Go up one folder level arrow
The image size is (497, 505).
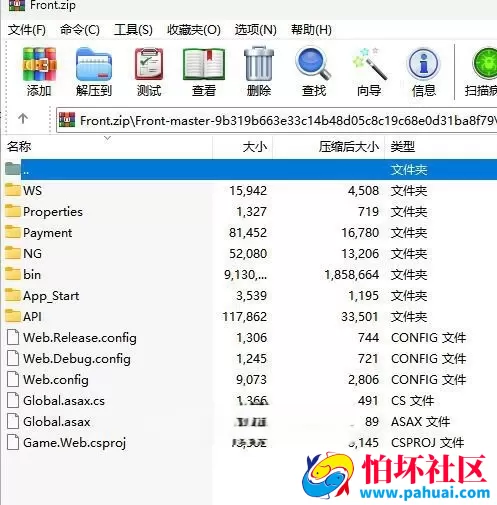click(x=23, y=118)
